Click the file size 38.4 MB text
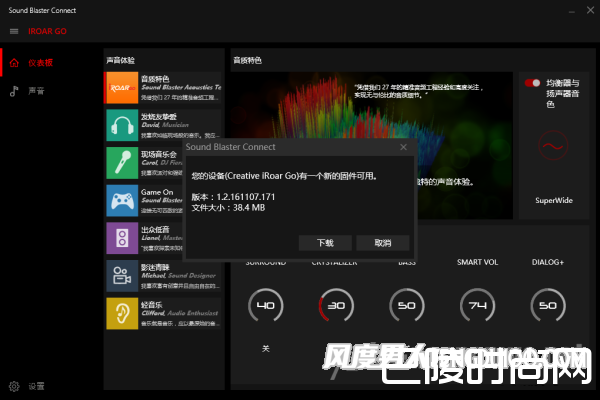Image resolution: width=600 pixels, height=400 pixels. tap(228, 207)
